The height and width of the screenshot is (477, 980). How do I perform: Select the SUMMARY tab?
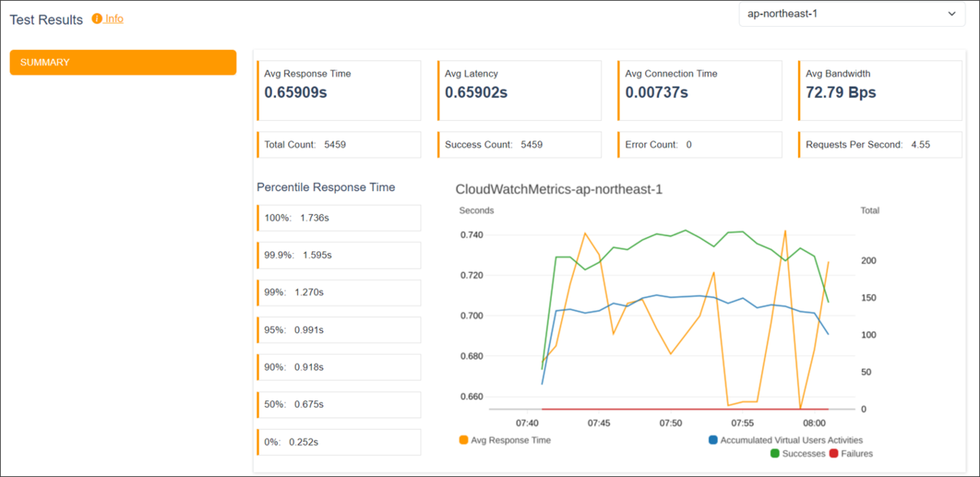tap(123, 62)
